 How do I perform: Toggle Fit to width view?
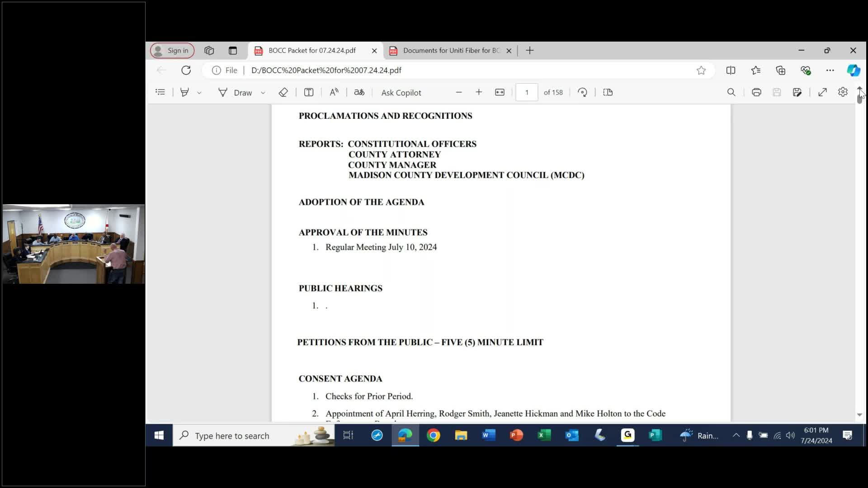point(500,92)
